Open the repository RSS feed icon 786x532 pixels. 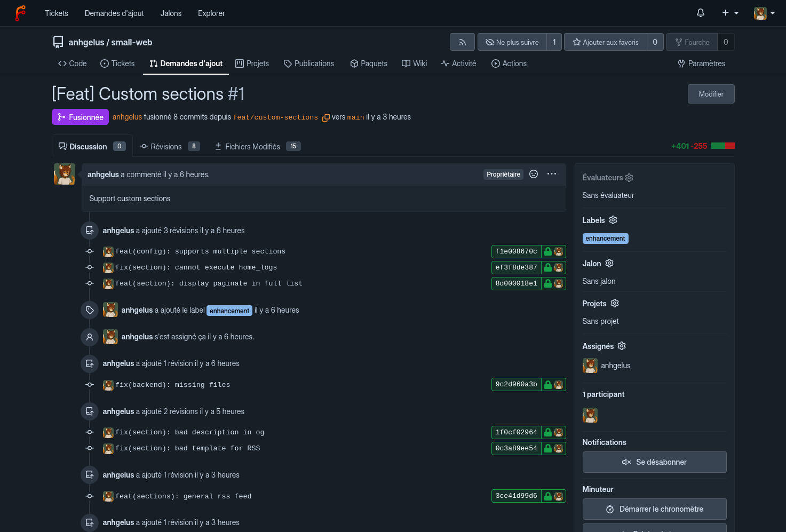click(x=462, y=42)
